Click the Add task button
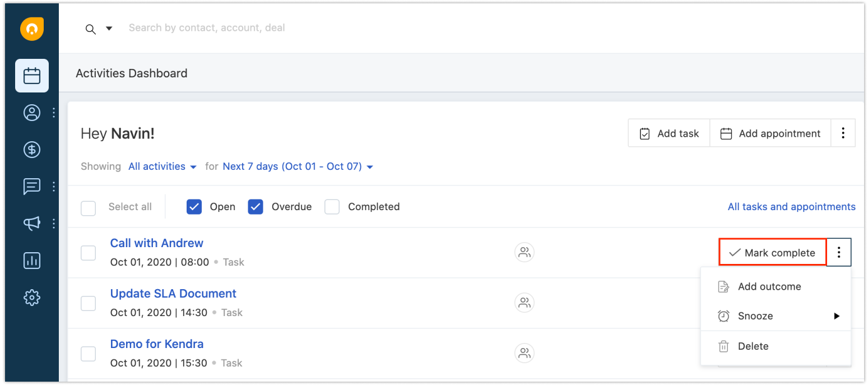This screenshot has width=868, height=385. [x=669, y=133]
